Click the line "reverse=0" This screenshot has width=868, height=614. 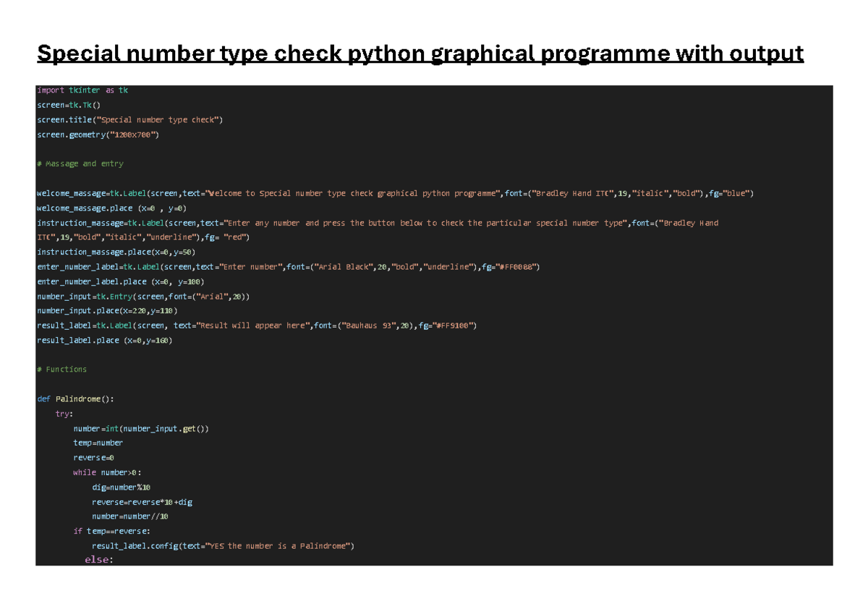[94, 458]
